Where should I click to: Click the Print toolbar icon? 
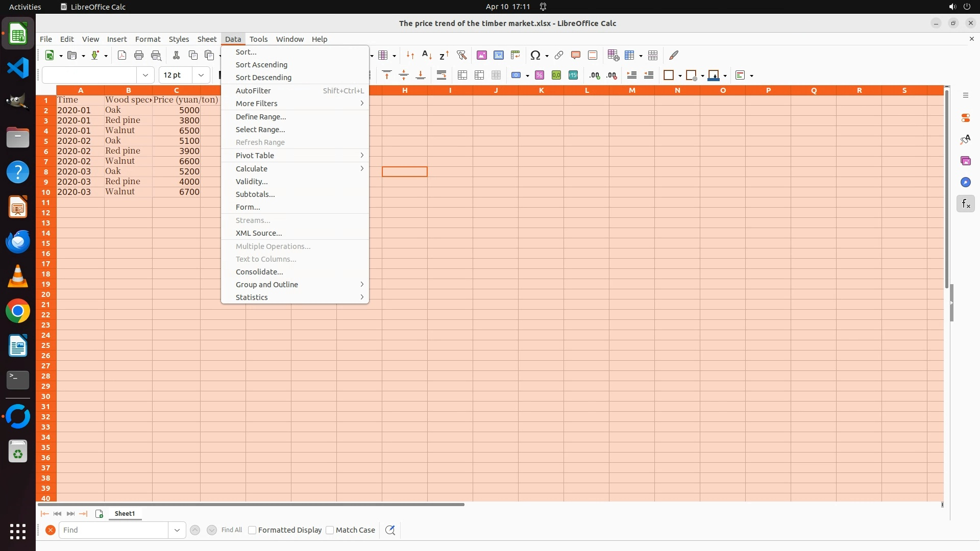pyautogui.click(x=139, y=55)
